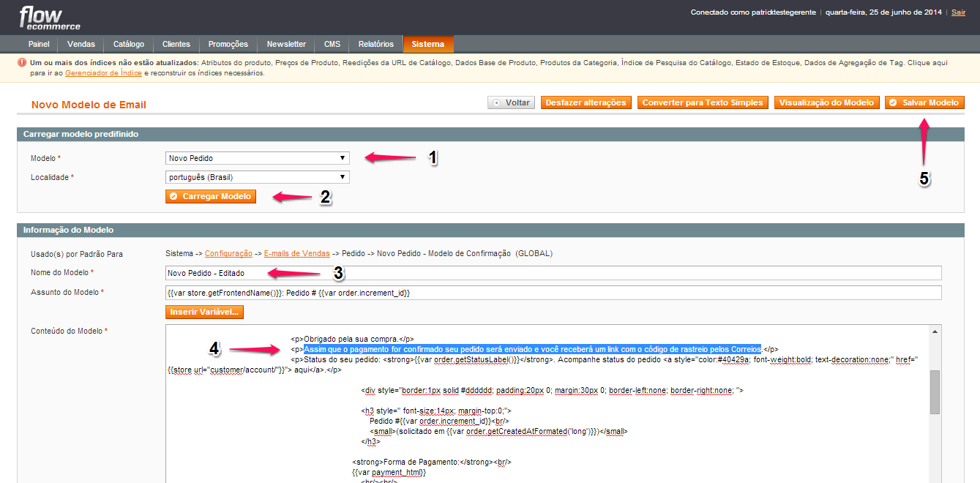Open the Gerenciador de Índice link
This screenshot has width=980, height=483.
[x=102, y=73]
